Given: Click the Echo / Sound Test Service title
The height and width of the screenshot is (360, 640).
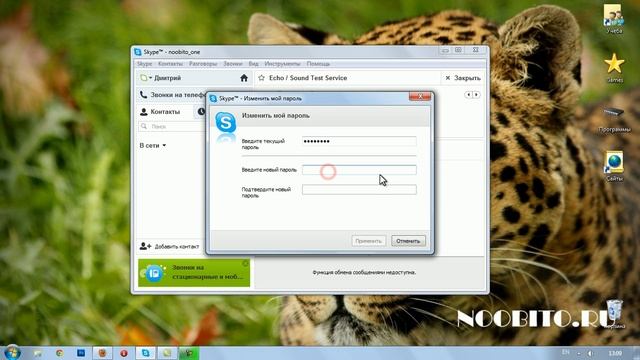Looking at the screenshot, I should point(308,78).
